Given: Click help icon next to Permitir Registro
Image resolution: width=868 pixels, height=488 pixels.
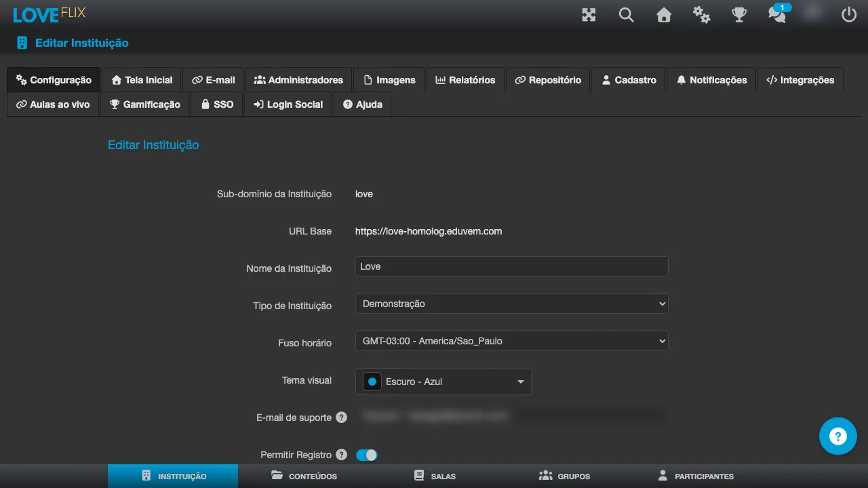Looking at the screenshot, I should click(x=342, y=455).
